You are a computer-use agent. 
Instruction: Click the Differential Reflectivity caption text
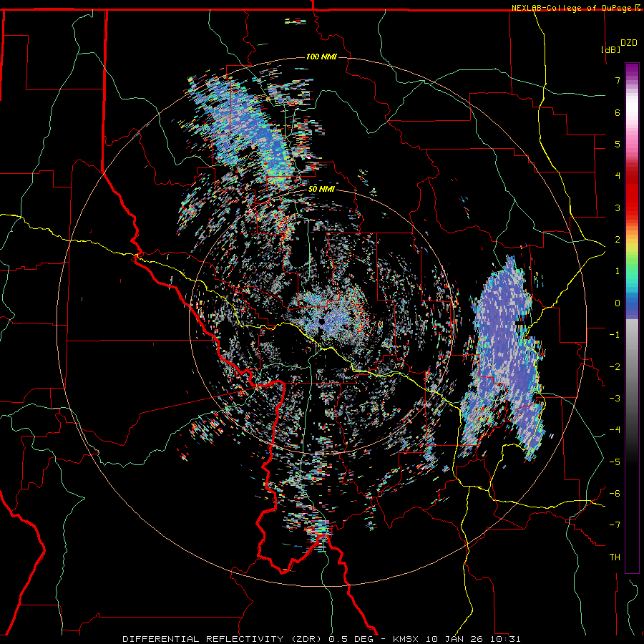point(321,639)
